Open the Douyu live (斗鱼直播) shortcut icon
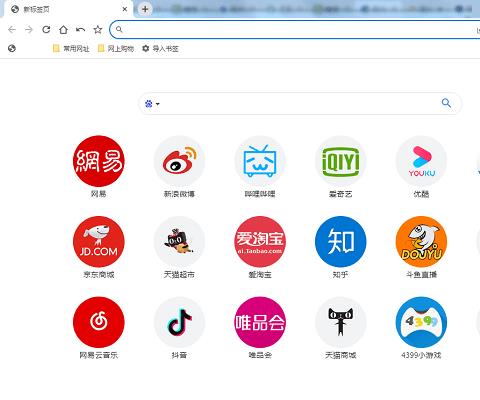480x400 pixels. point(421,242)
